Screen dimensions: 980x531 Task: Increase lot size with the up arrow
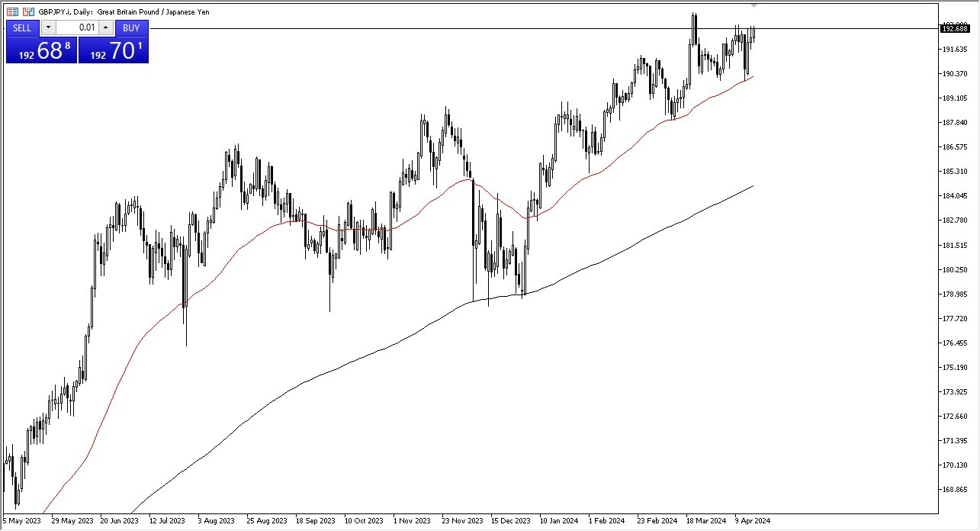(105, 27)
